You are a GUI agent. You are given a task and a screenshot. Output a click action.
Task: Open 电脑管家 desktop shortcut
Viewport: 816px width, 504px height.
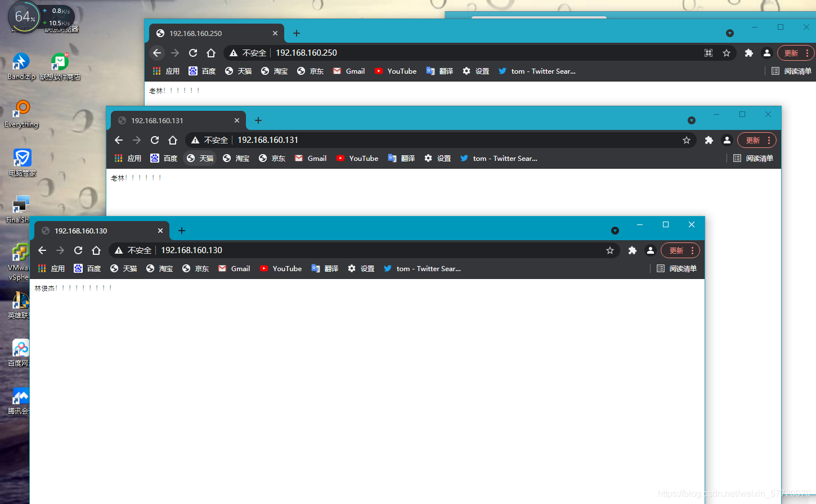tap(23, 163)
